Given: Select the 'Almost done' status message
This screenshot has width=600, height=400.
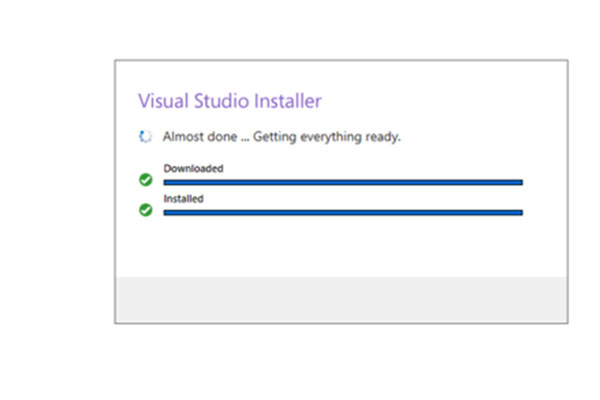Looking at the screenshot, I should (281, 136).
